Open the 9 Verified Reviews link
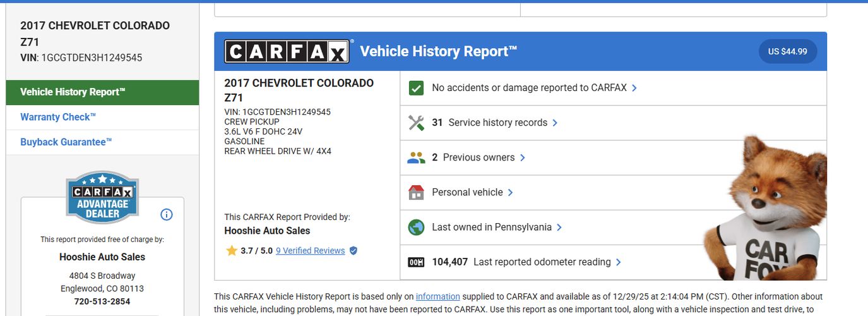868x316 pixels. [x=310, y=251]
